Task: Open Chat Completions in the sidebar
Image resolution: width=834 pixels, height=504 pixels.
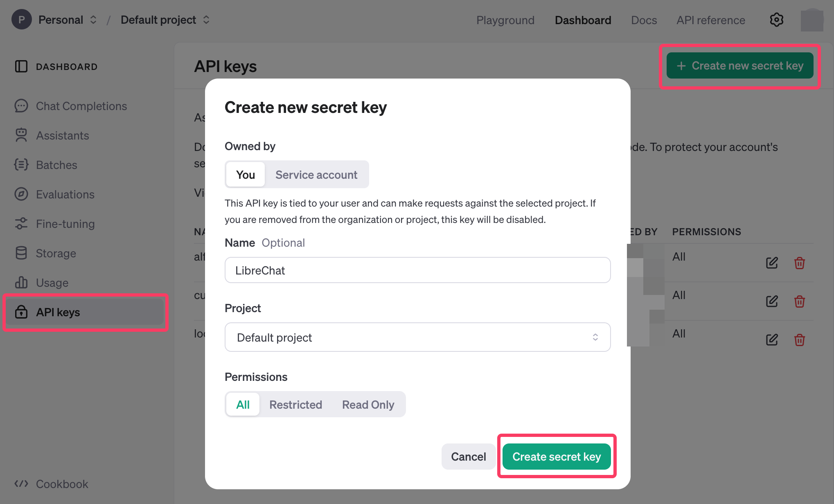Action: [x=81, y=106]
